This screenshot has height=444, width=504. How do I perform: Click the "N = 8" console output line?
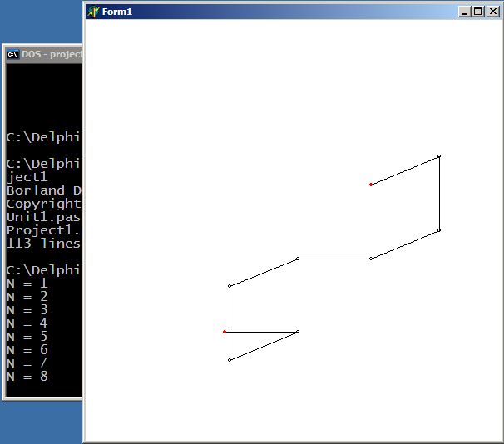[27, 377]
